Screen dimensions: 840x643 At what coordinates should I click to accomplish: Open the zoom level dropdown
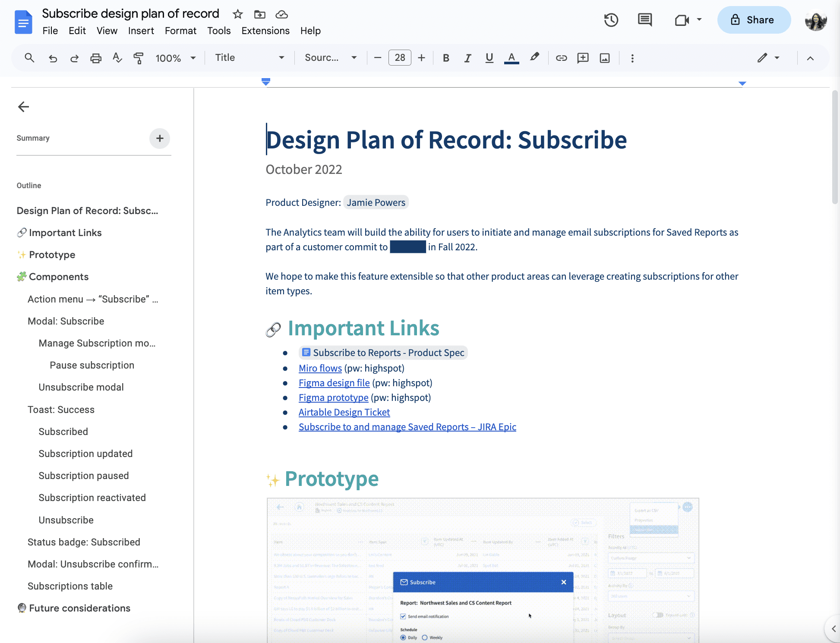(176, 58)
